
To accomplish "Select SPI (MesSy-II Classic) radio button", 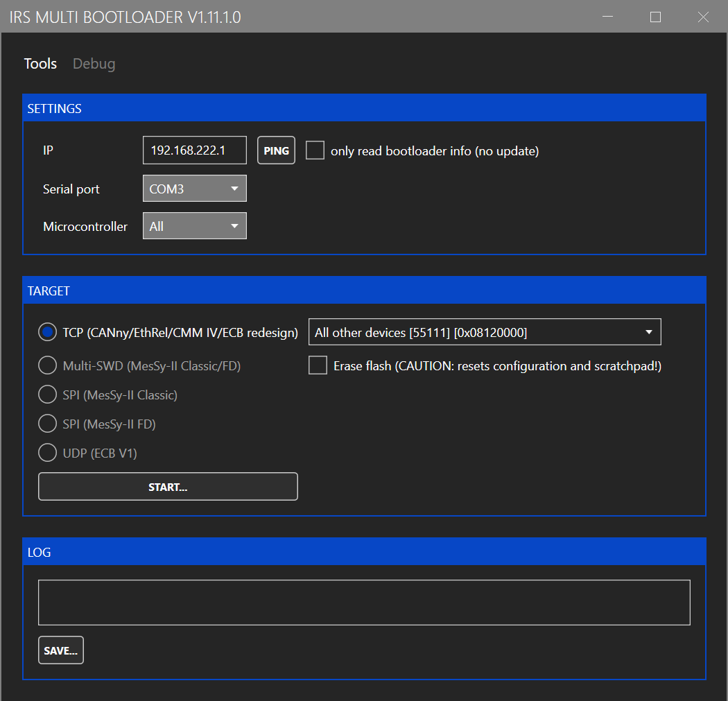I will click(47, 395).
